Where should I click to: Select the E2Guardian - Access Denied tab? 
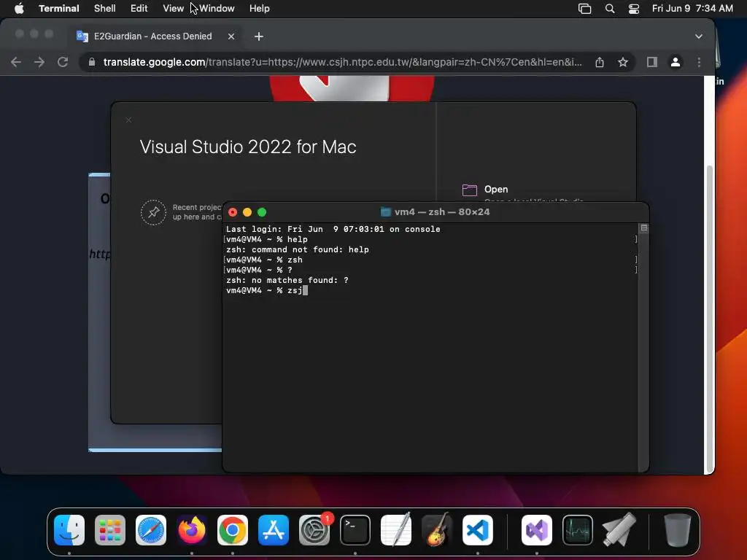click(152, 36)
